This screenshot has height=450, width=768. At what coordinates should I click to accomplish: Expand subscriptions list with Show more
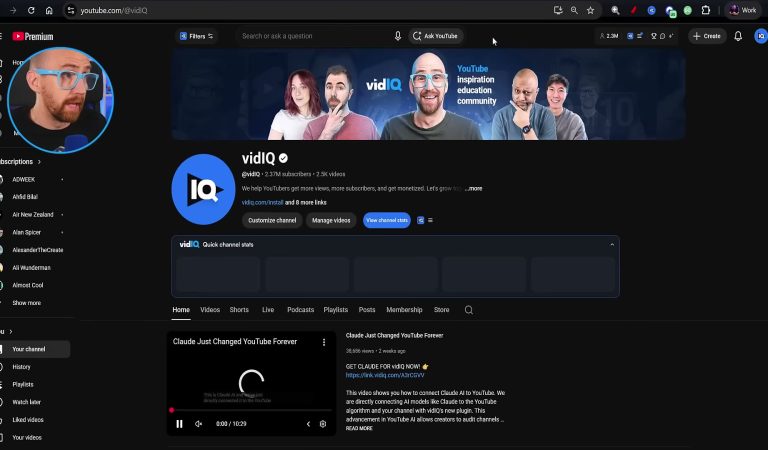[x=26, y=303]
